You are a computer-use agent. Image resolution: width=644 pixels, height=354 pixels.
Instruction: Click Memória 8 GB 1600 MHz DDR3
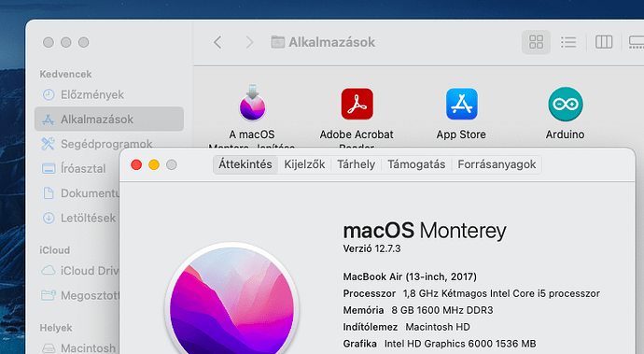pos(418,310)
